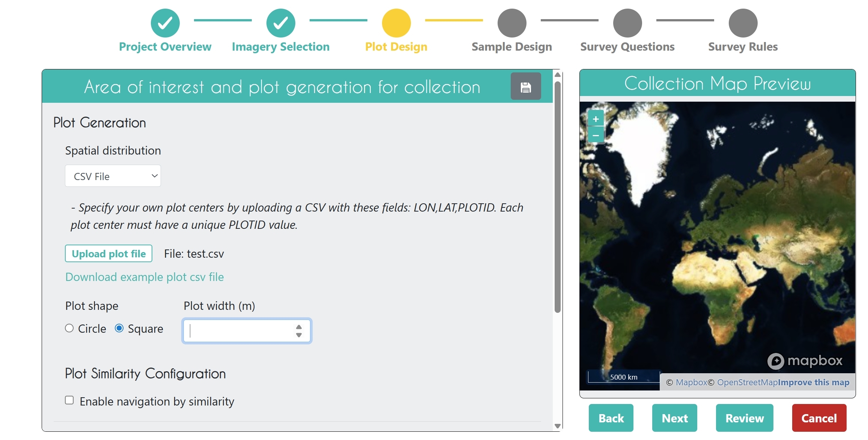Screen dimensions: 868x440
Task: Open the Spatial distribution dropdown
Action: 113,176
